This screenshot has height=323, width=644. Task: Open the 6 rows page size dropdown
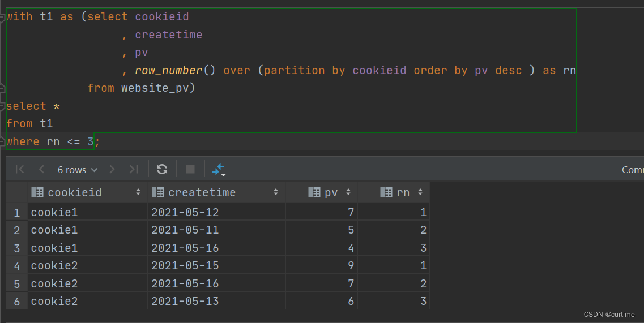pyautogui.click(x=78, y=170)
